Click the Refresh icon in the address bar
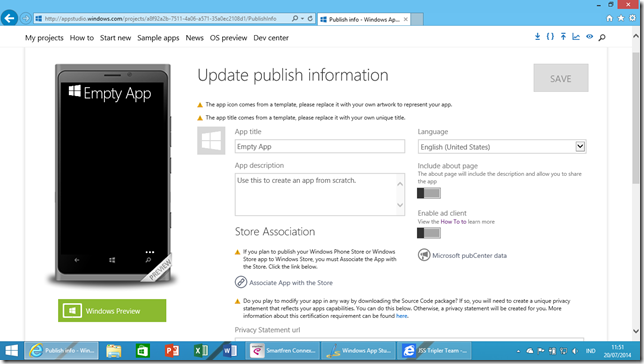The width and height of the screenshot is (644, 364). pos(310,18)
